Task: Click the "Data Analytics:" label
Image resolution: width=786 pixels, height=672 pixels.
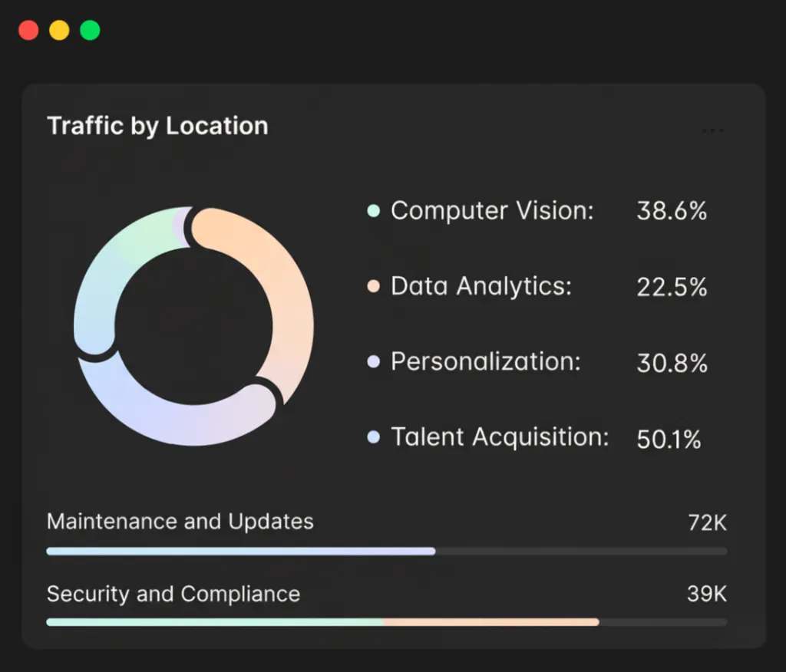Action: tap(481, 286)
